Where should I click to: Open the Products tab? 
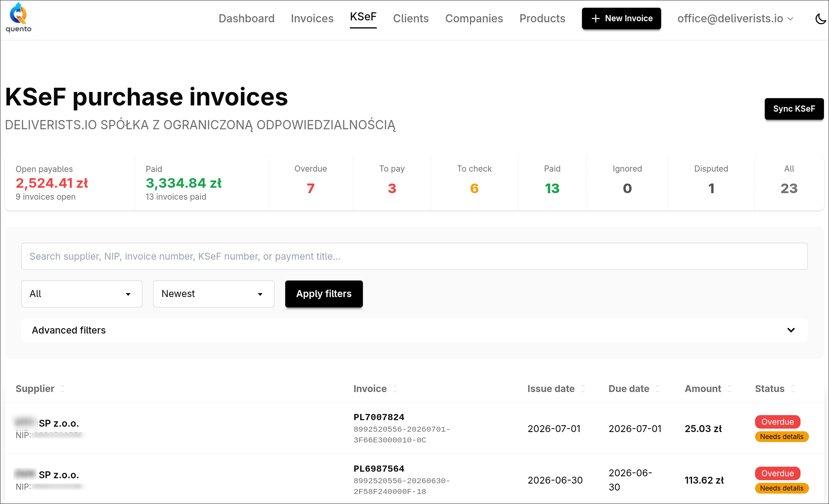[x=542, y=18]
